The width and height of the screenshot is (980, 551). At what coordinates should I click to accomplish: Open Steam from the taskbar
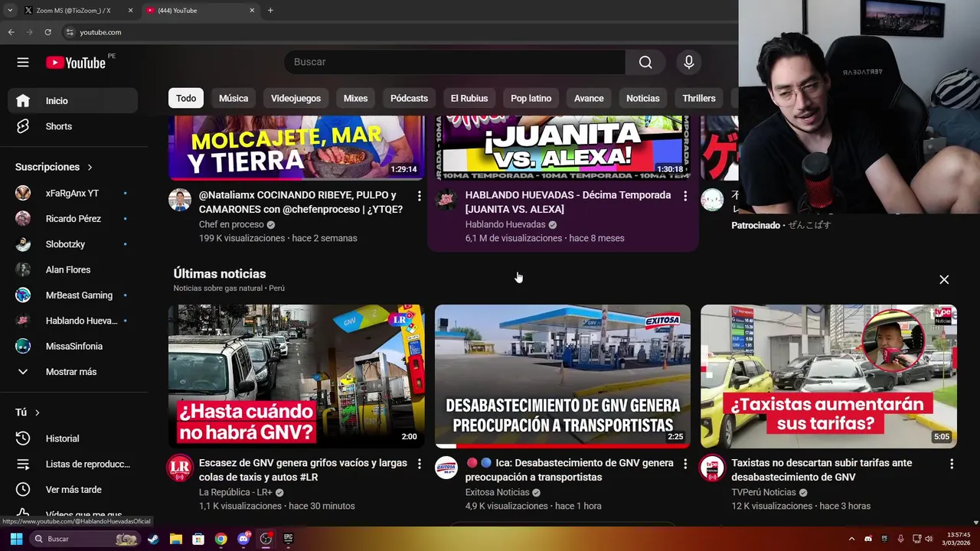tap(153, 539)
